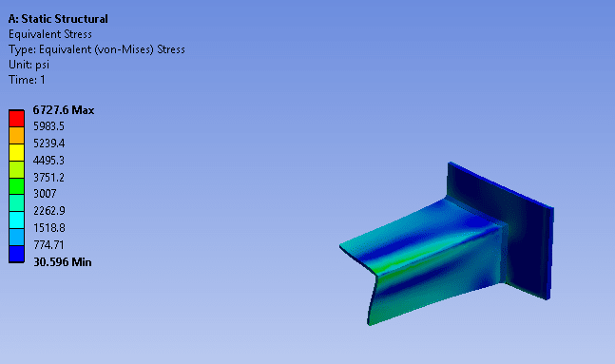
Task: Click the '6727.6 Max' legend value
Action: [63, 110]
